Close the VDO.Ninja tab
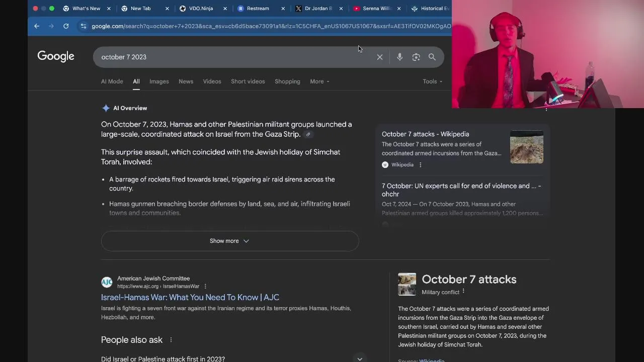The height and width of the screenshot is (362, 644). point(225,9)
